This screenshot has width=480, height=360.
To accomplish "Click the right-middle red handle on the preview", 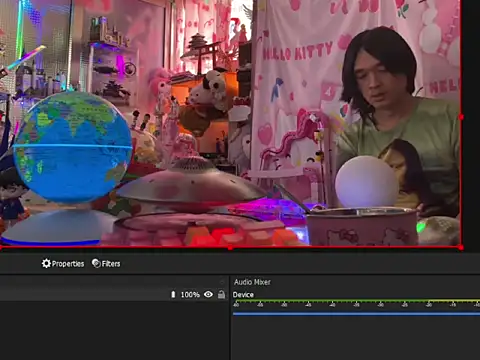I will pyautogui.click(x=461, y=117).
